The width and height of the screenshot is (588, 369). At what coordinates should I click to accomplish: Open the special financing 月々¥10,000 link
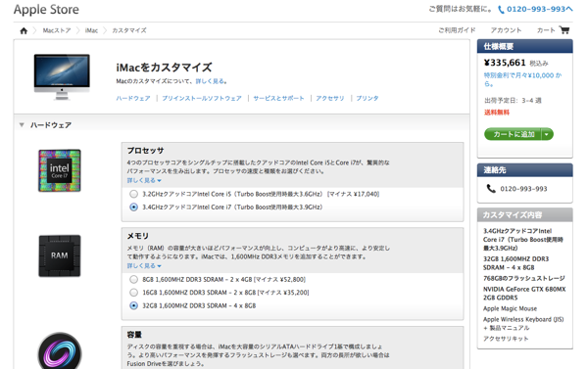pos(522,79)
